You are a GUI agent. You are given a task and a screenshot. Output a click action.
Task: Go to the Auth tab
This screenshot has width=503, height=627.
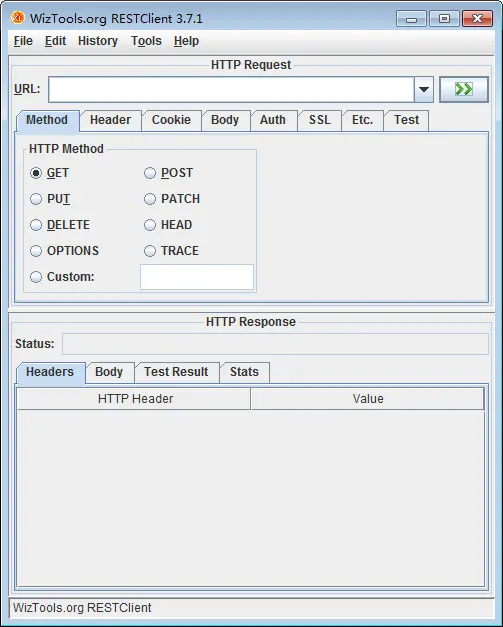(273, 120)
